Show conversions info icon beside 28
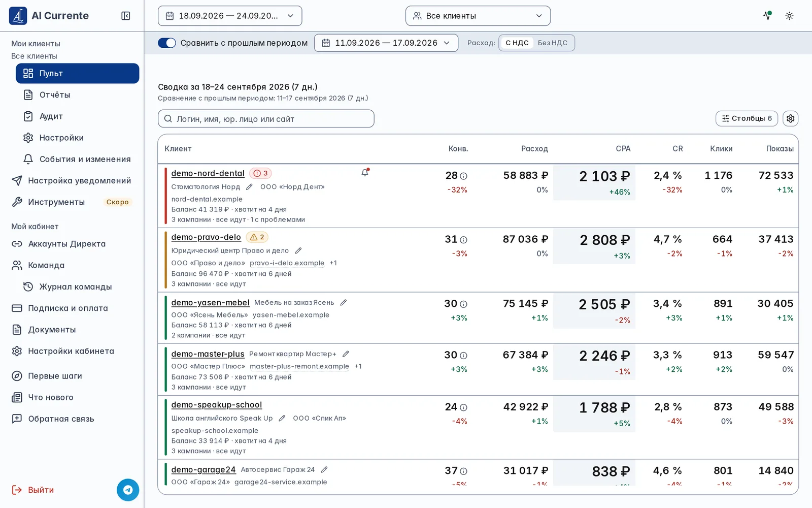Viewport: 812px width, 508px height. (463, 176)
